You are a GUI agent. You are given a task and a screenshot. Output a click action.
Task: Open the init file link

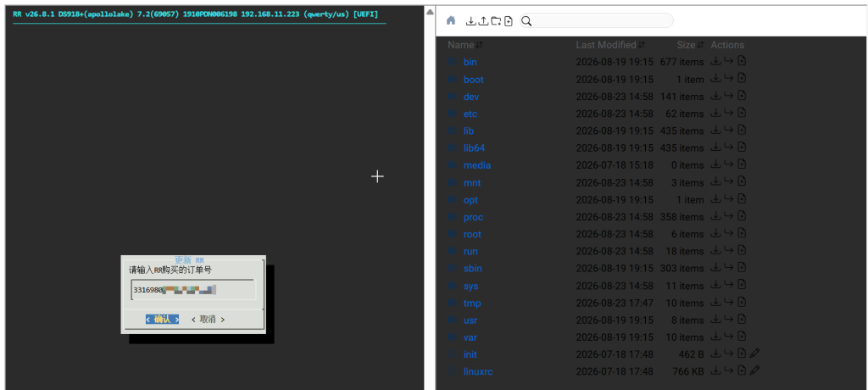(x=470, y=354)
